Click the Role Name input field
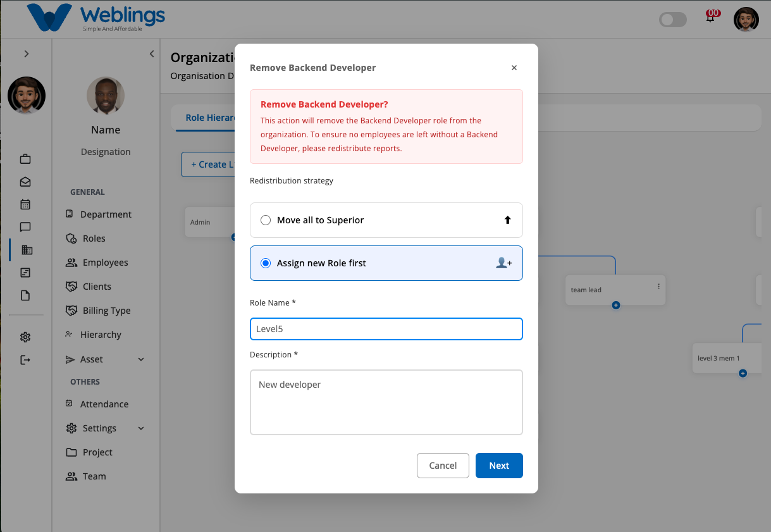 (x=386, y=329)
